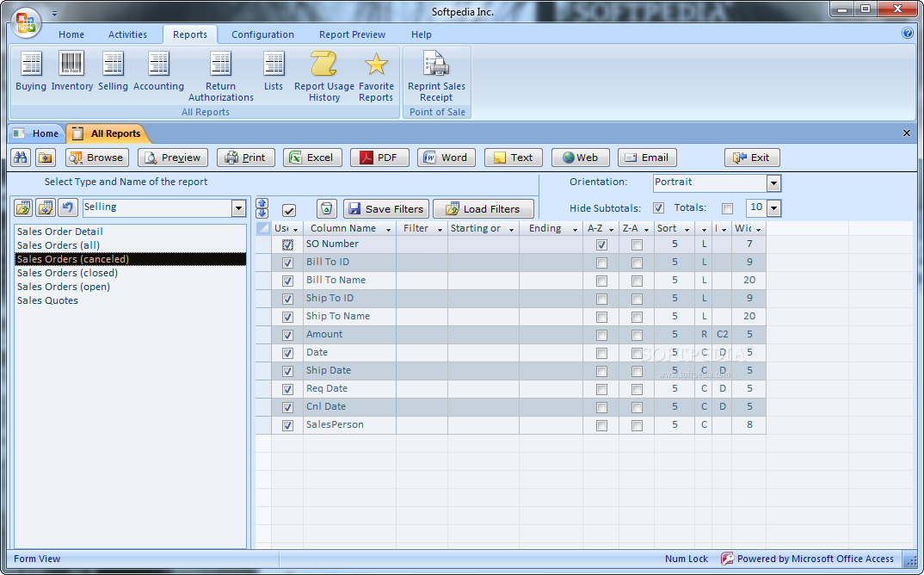Click the Email button
The image size is (924, 575).
pos(647,158)
